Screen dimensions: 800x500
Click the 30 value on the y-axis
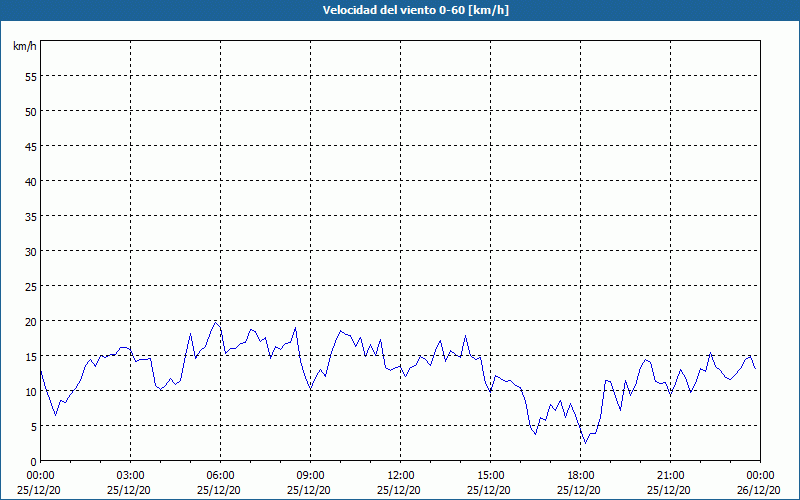tap(31, 252)
